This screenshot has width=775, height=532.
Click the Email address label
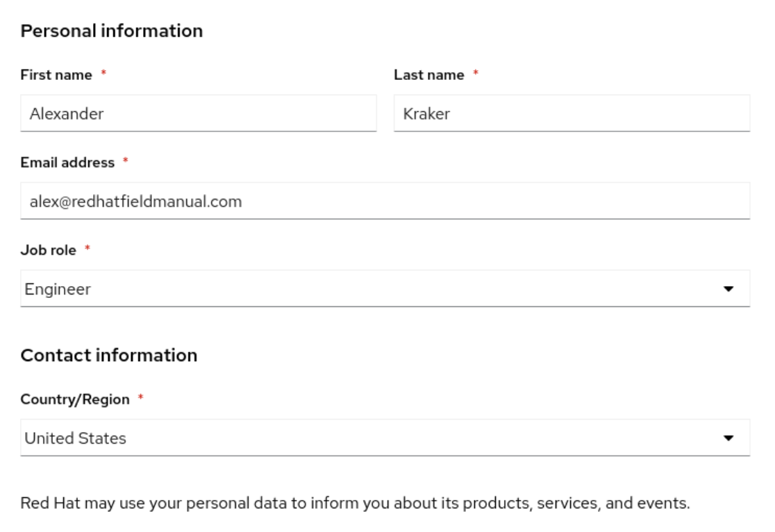[67, 163]
